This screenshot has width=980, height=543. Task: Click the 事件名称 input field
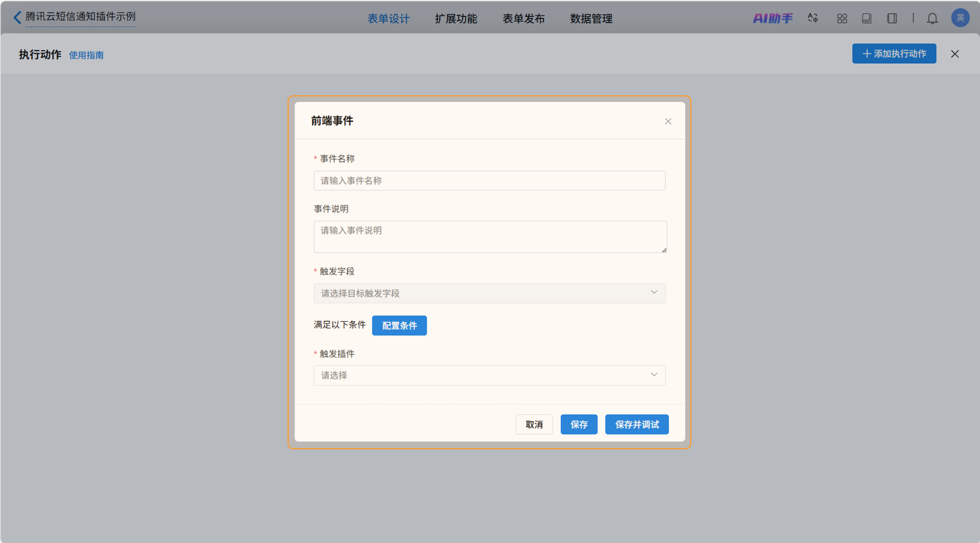pos(489,181)
